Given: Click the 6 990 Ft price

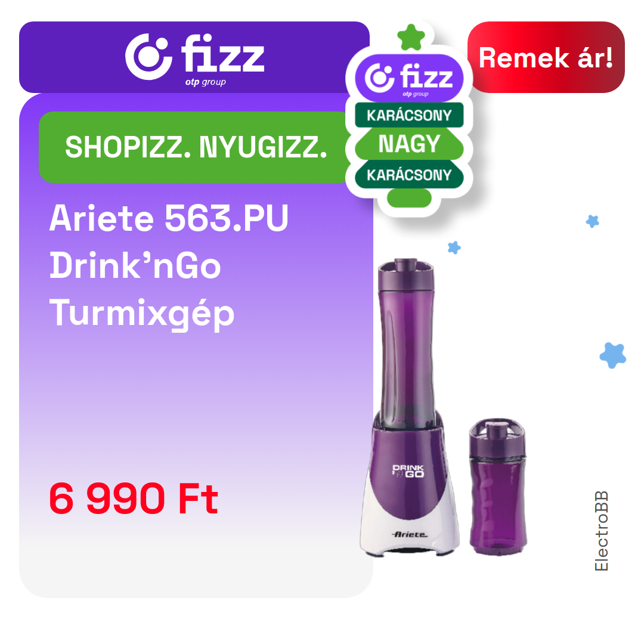Looking at the screenshot, I should pyautogui.click(x=134, y=499).
